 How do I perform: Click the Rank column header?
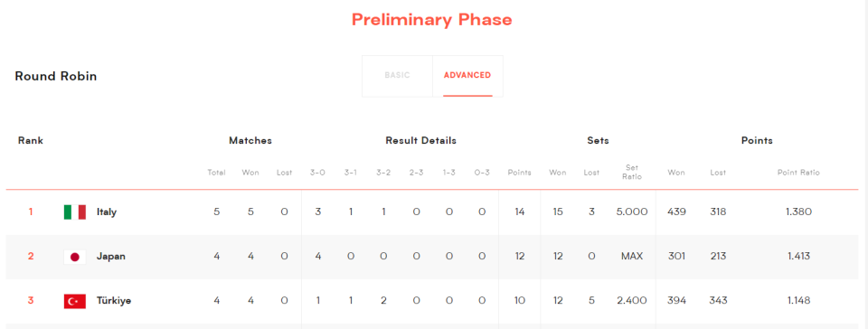31,140
